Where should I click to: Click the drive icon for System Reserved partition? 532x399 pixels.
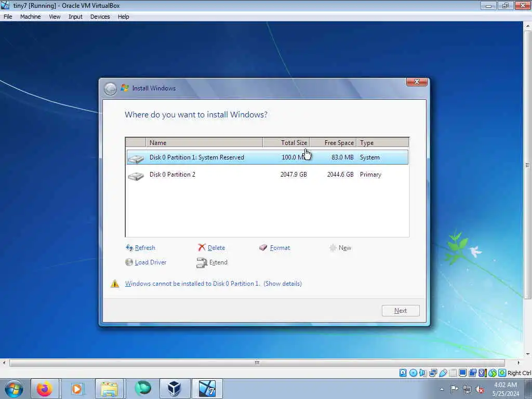tap(136, 158)
